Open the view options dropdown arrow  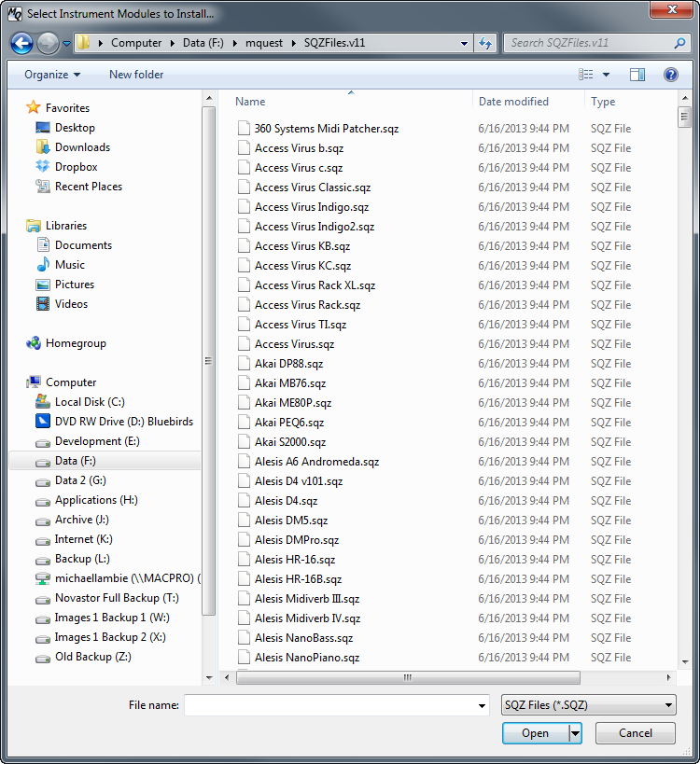(x=606, y=75)
